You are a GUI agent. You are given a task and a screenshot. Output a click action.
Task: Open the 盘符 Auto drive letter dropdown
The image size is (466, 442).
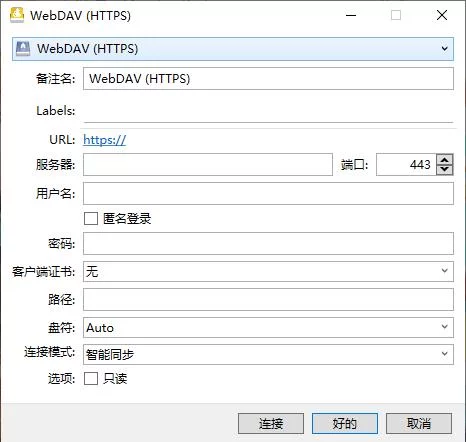[x=268, y=327]
